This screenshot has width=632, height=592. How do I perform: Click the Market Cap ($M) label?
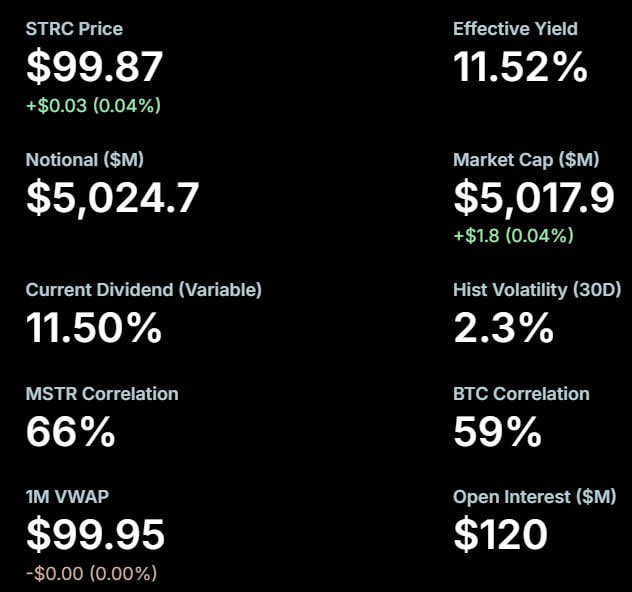click(x=526, y=160)
